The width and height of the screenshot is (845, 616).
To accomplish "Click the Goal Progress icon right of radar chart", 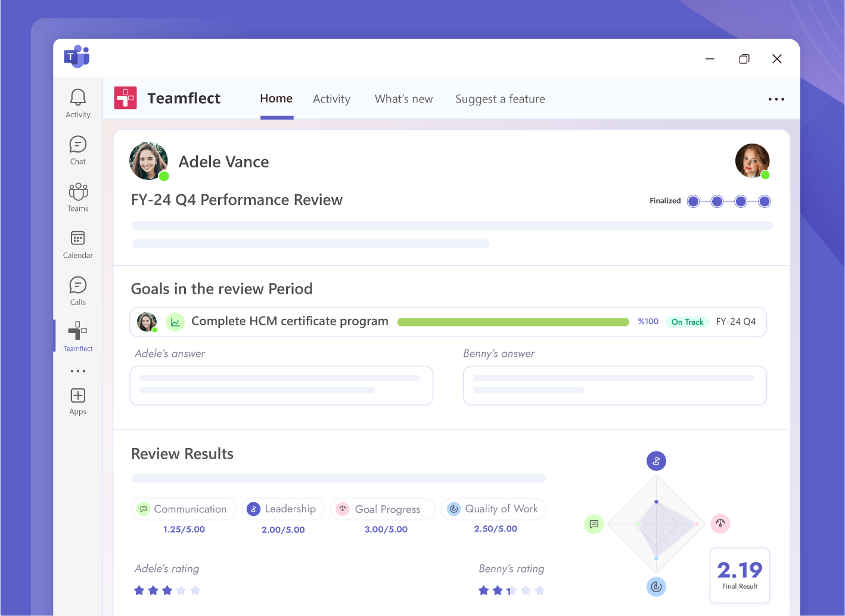I will 720,524.
